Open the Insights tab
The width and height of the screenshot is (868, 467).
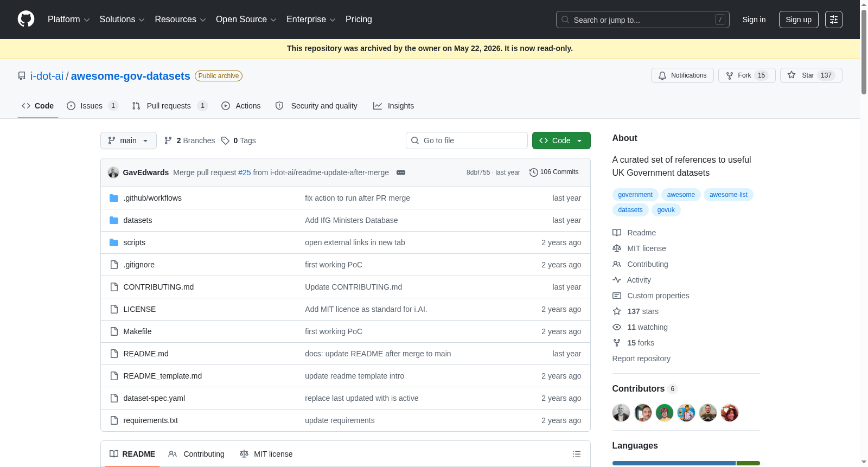click(x=393, y=106)
